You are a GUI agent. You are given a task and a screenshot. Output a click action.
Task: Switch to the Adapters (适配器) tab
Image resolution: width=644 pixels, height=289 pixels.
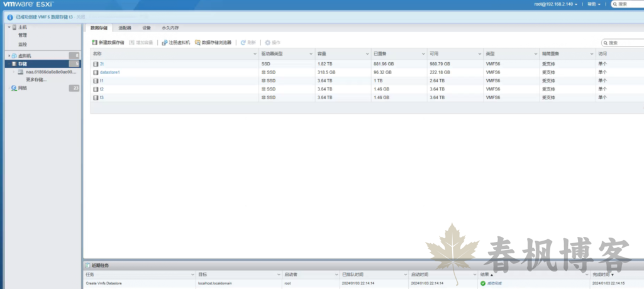pyautogui.click(x=125, y=28)
